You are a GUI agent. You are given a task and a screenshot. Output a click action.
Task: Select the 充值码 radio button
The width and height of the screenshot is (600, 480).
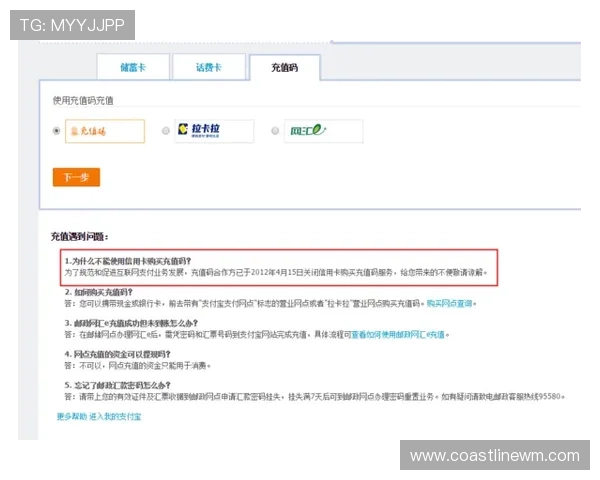[56, 131]
